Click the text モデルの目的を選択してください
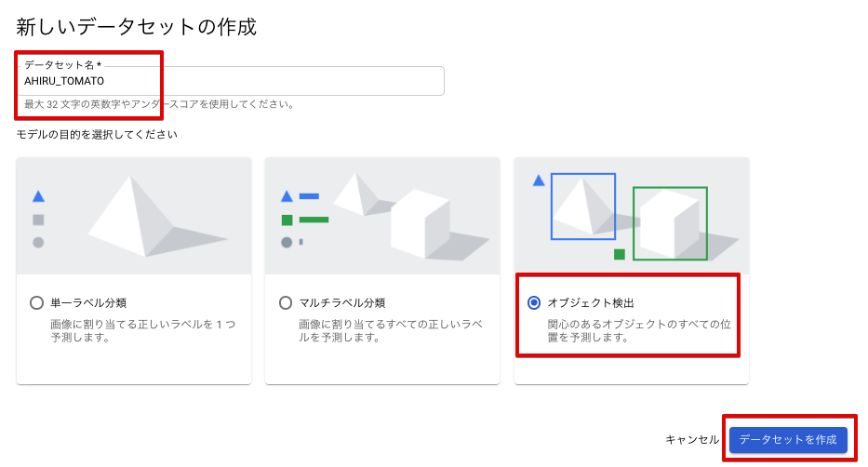 pos(97,135)
